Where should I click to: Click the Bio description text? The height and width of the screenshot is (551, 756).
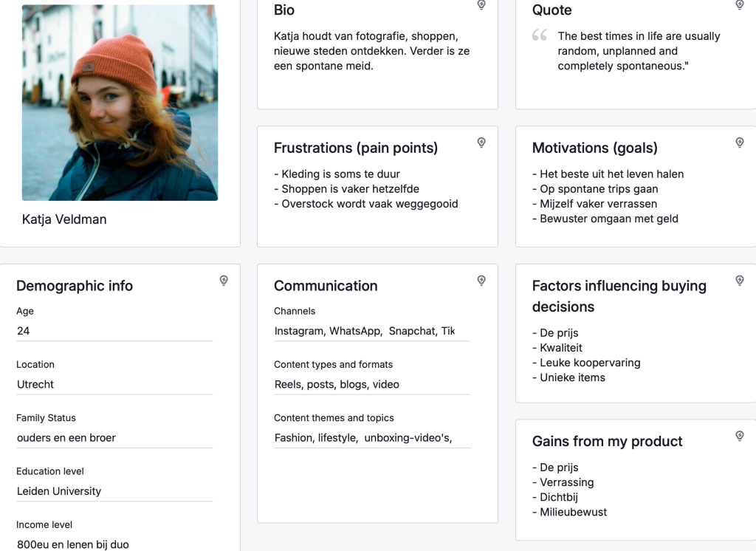coord(371,51)
